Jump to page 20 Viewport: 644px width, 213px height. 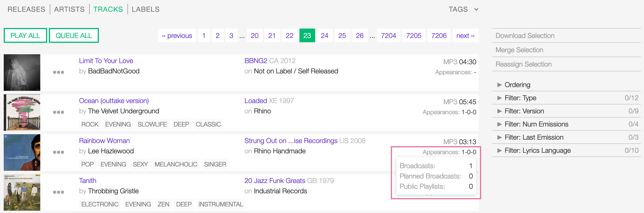(255, 35)
